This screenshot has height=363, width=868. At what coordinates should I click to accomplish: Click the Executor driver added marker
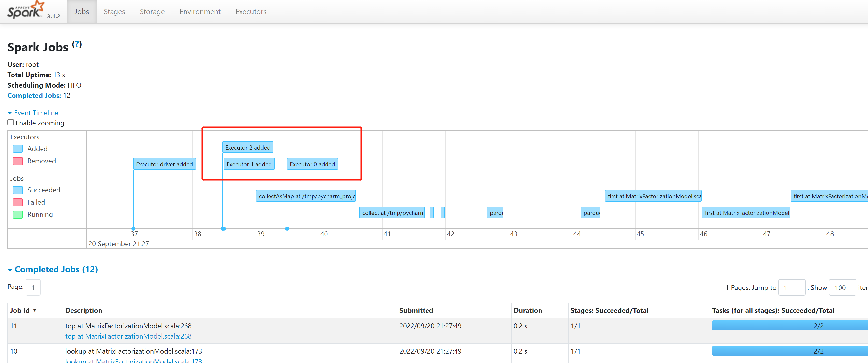click(x=164, y=164)
